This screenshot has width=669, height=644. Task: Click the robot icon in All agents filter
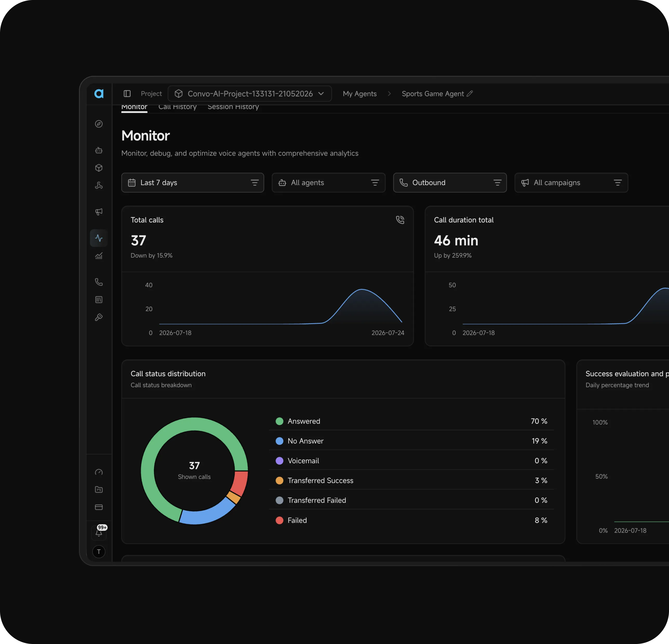pyautogui.click(x=282, y=183)
